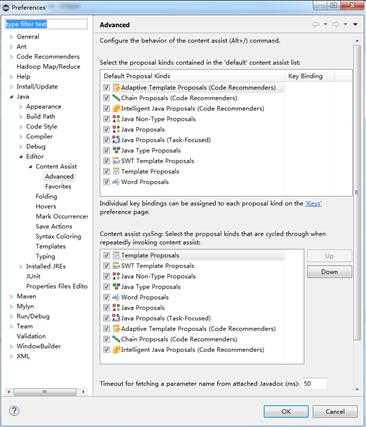This screenshot has width=366, height=427.
Task: Select the WindowBuilder tree item
Action: (x=39, y=346)
